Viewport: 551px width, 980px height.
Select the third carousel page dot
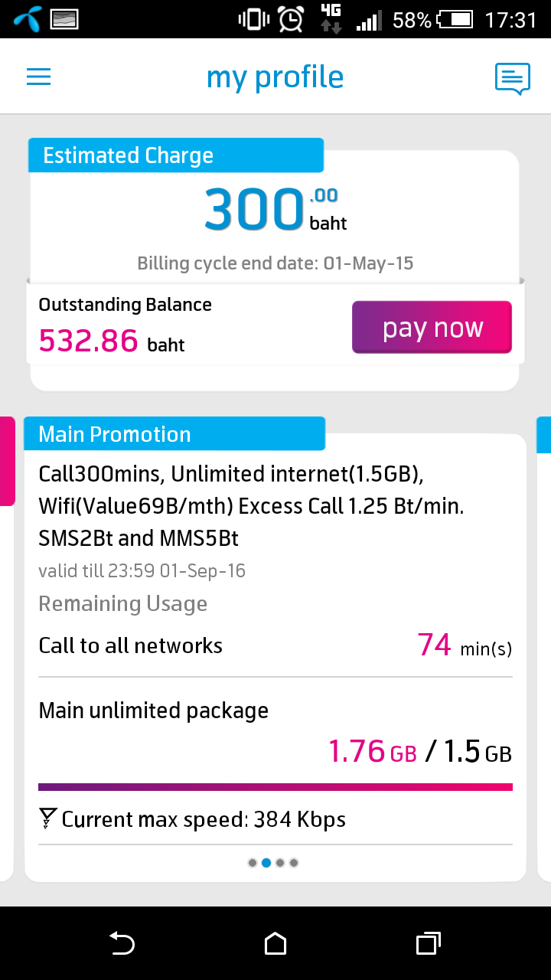pos(280,863)
